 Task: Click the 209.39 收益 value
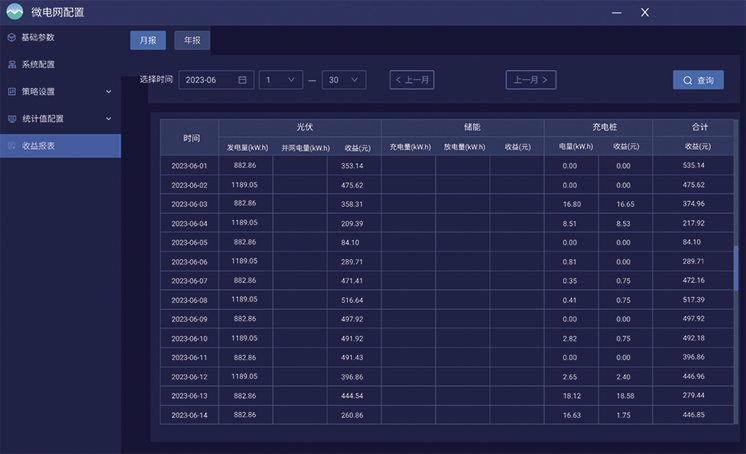(352, 223)
